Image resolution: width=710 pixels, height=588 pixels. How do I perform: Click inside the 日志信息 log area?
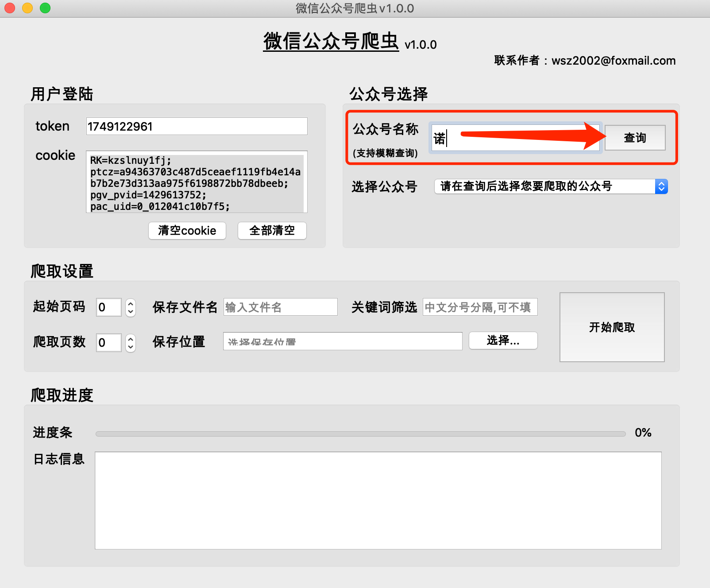(378, 501)
